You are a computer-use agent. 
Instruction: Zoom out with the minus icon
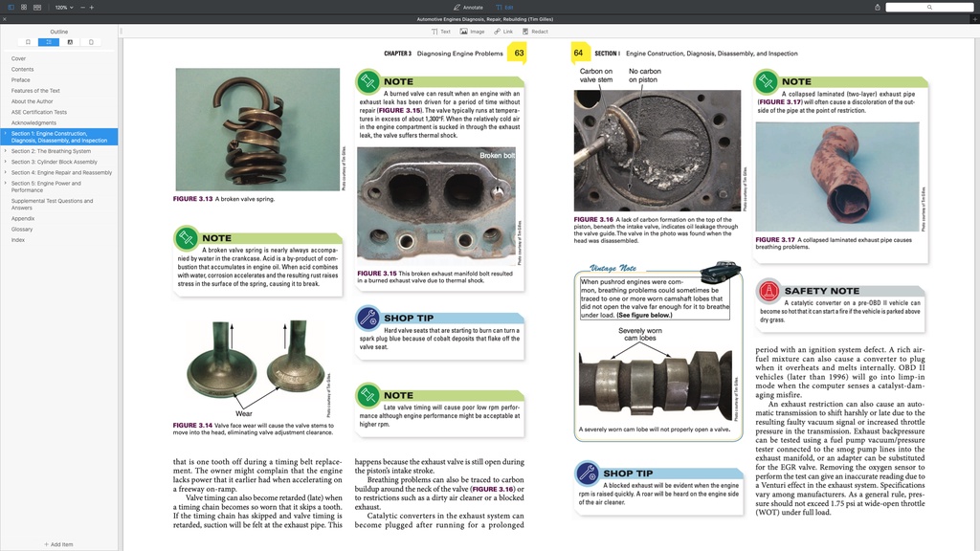82,8
